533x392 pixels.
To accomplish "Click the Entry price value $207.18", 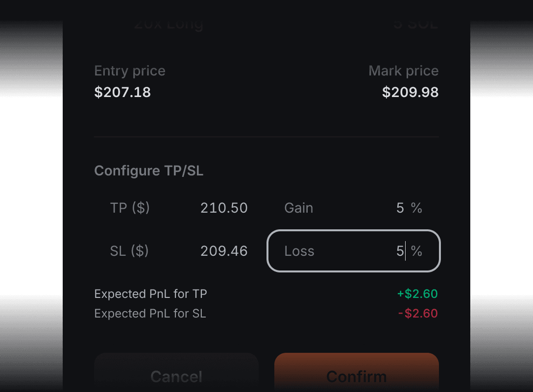I will point(122,92).
